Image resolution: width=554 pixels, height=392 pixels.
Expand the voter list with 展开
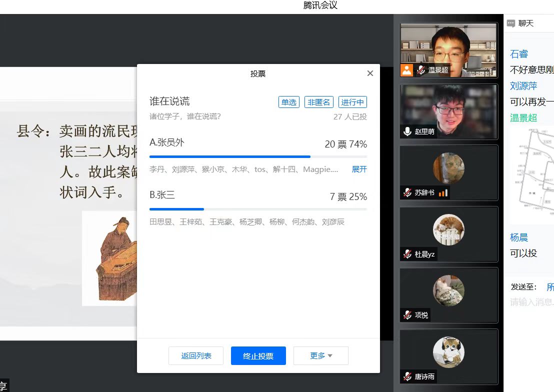pyautogui.click(x=359, y=169)
